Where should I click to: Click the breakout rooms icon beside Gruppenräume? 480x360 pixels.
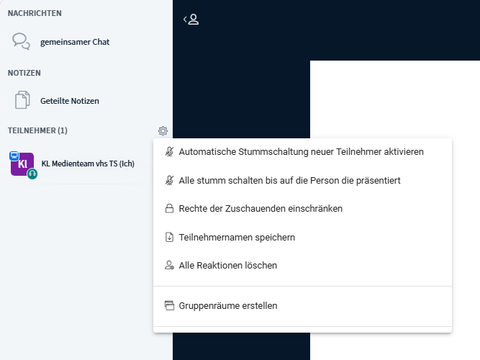pyautogui.click(x=169, y=306)
